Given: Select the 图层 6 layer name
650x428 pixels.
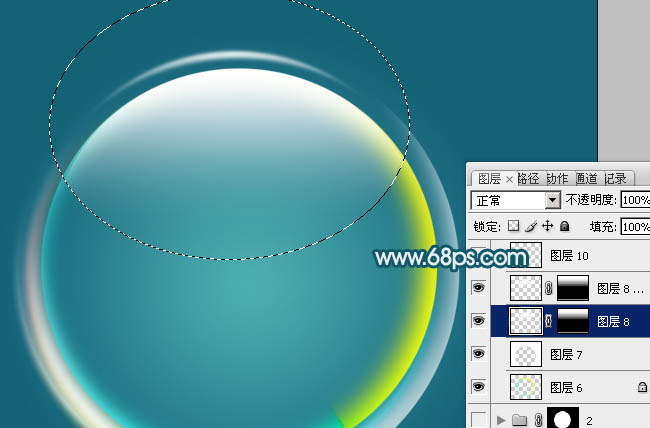Looking at the screenshot, I should pos(566,388).
